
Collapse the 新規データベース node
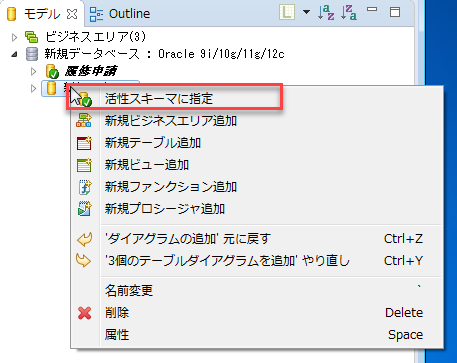tap(14, 54)
